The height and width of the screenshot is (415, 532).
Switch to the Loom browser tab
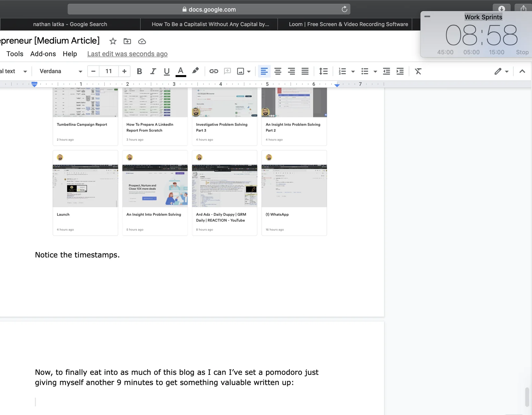pos(348,24)
